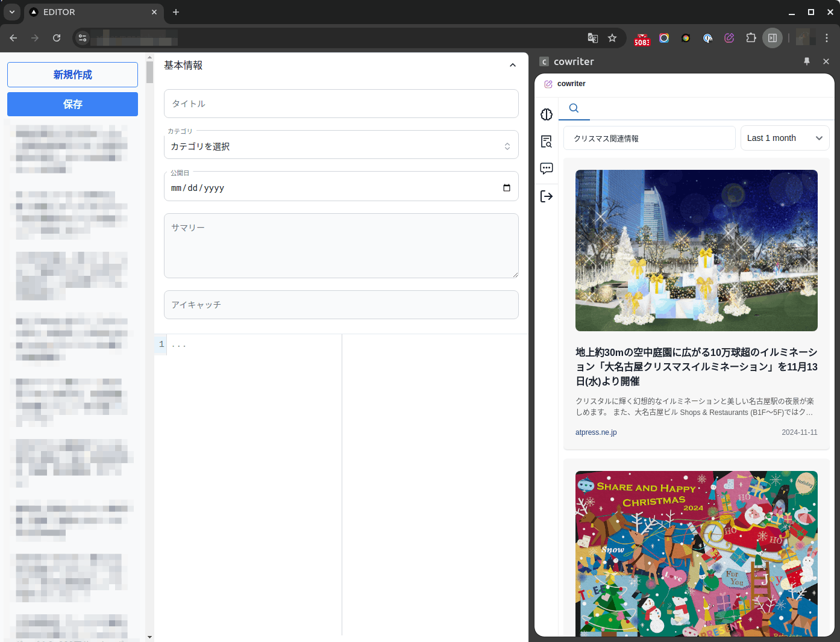Viewport: 840px width, 642px height.
Task: Select the EDITOR browser tab
Action: click(x=93, y=12)
